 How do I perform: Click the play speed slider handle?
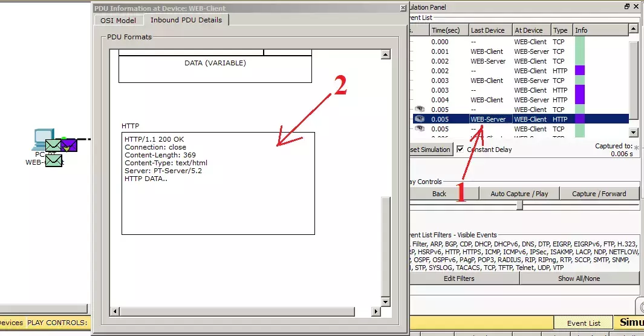click(x=519, y=205)
